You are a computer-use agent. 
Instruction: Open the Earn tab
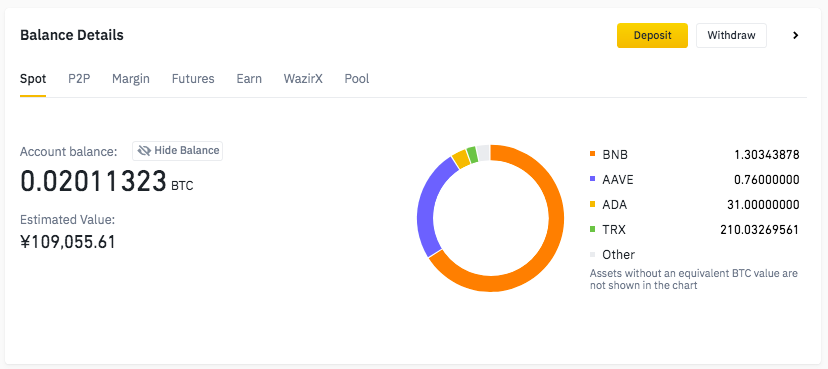coord(249,79)
